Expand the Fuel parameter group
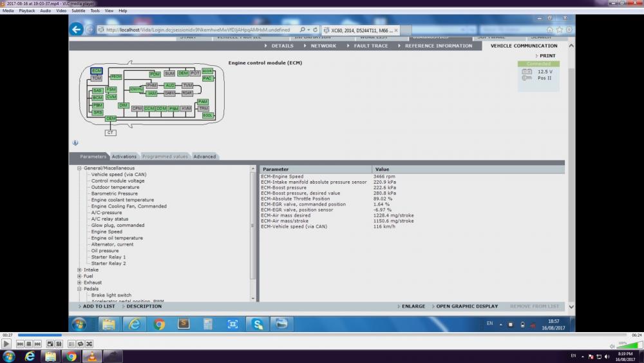This screenshot has width=644, height=363. (x=79, y=276)
